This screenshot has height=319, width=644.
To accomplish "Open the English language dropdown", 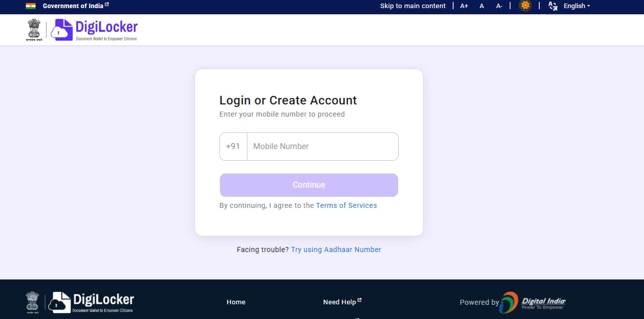I will [577, 6].
